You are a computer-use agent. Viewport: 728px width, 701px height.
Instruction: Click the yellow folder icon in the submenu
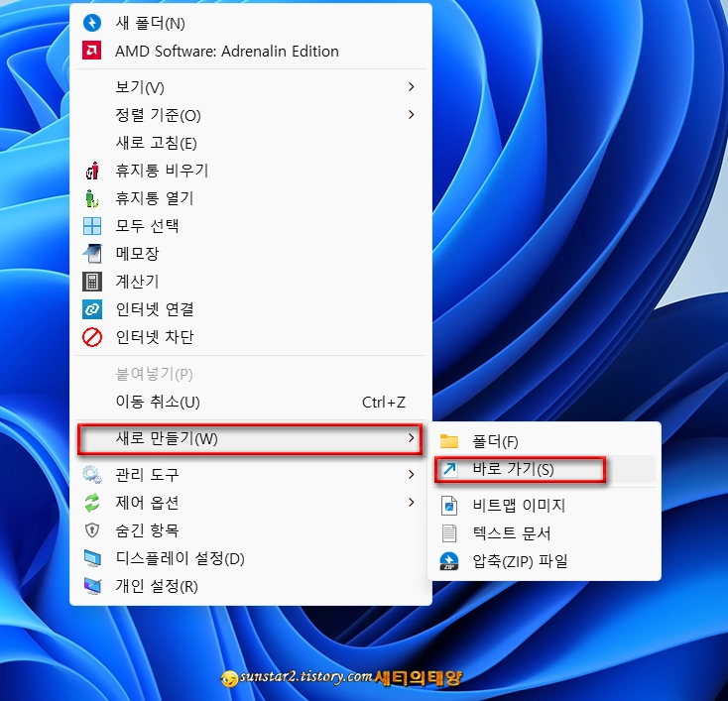coord(449,441)
